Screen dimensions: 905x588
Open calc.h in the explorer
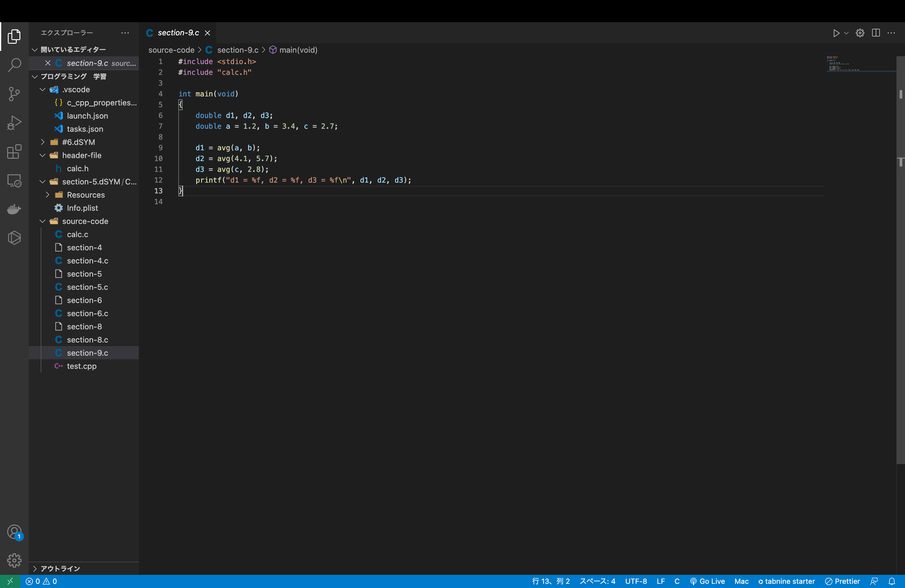click(78, 168)
